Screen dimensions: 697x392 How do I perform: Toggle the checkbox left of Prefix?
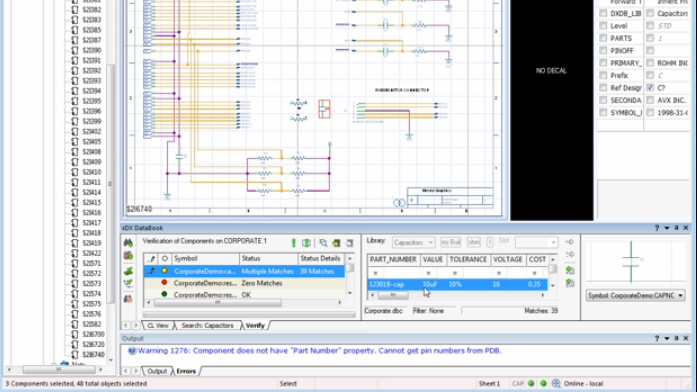tap(603, 76)
